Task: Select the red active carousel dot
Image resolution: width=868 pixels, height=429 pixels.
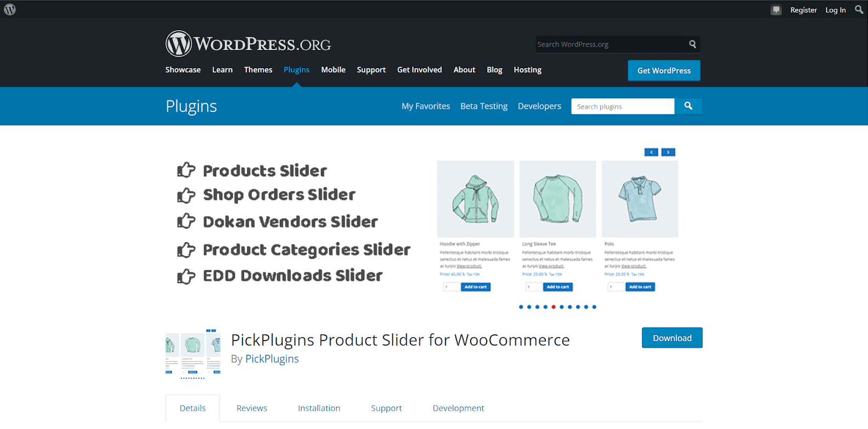Action: [x=554, y=307]
